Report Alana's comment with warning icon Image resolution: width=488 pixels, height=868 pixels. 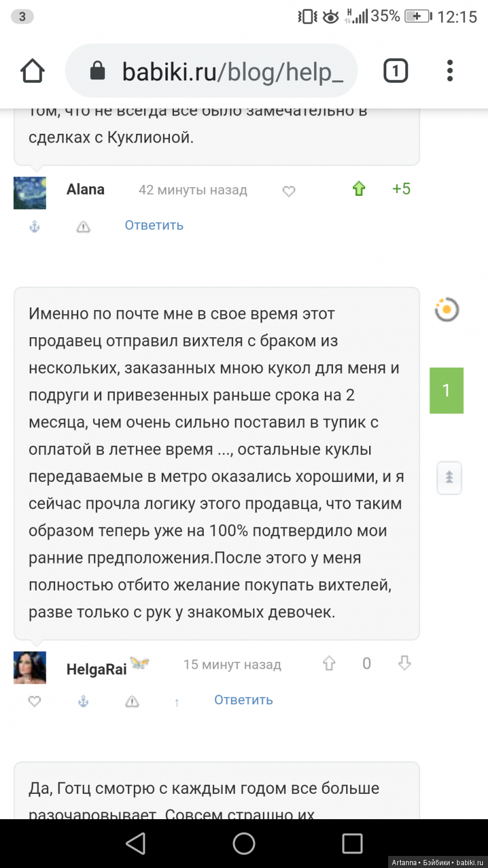[x=83, y=227]
